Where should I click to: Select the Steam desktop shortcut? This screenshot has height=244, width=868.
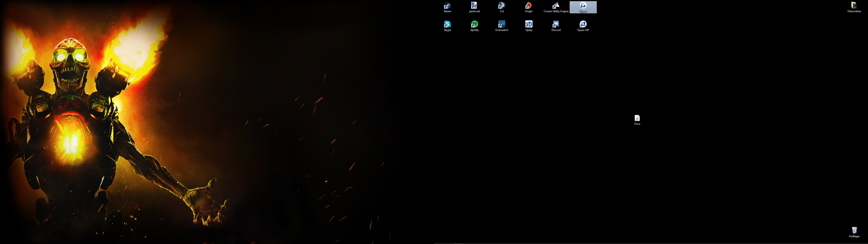[447, 7]
